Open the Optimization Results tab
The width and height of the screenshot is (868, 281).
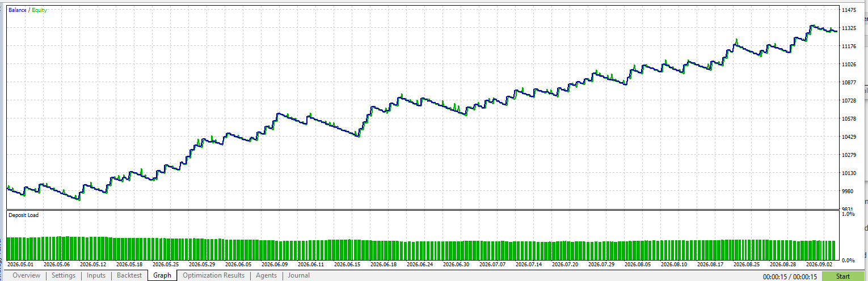click(x=213, y=275)
